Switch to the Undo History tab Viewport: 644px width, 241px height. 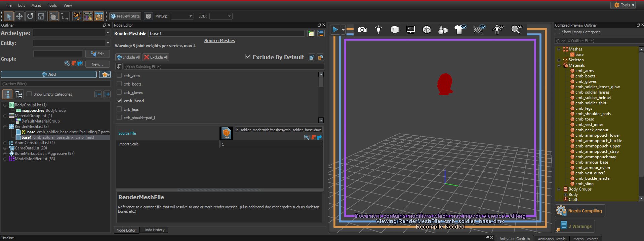click(x=154, y=230)
